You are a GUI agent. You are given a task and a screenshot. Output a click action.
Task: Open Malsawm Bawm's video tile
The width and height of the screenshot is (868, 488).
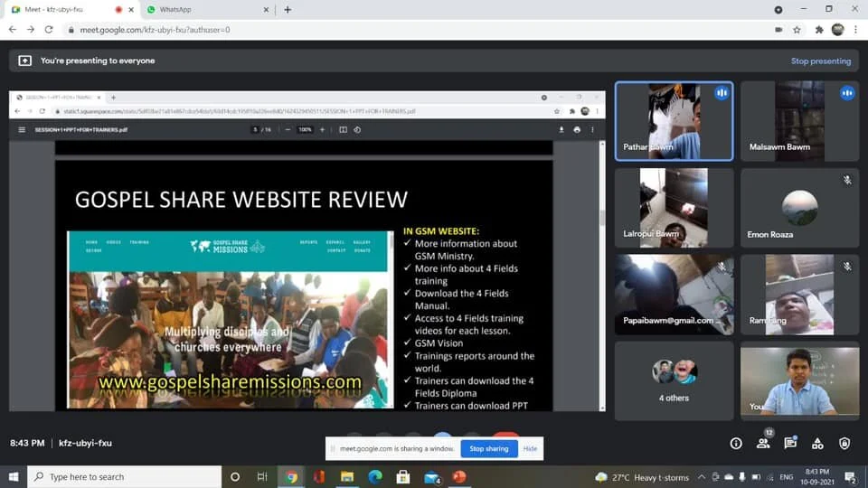[x=799, y=121]
